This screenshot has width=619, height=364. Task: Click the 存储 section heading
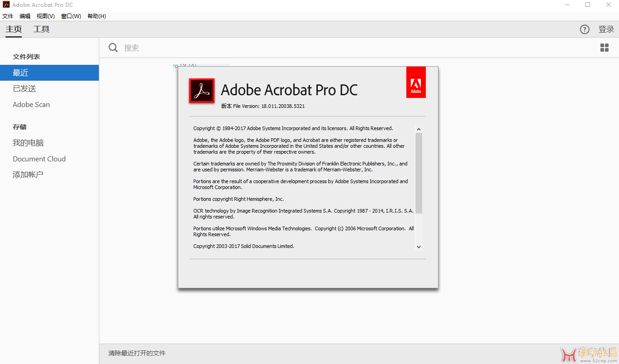pos(19,127)
